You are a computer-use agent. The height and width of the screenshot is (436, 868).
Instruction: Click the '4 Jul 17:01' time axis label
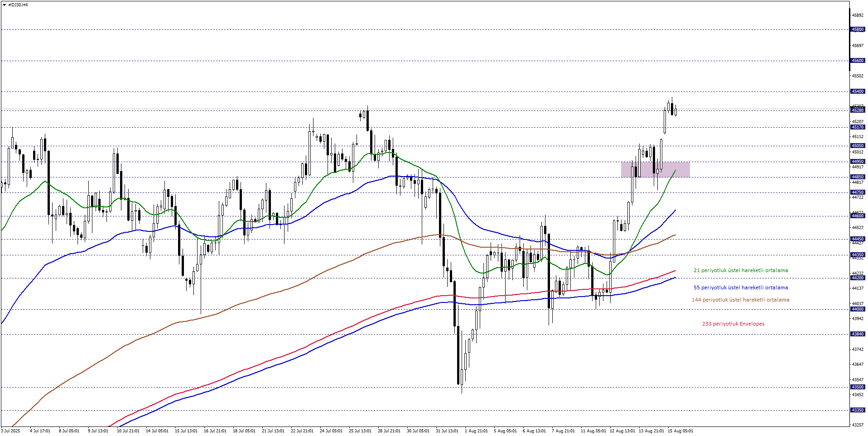coord(40,431)
